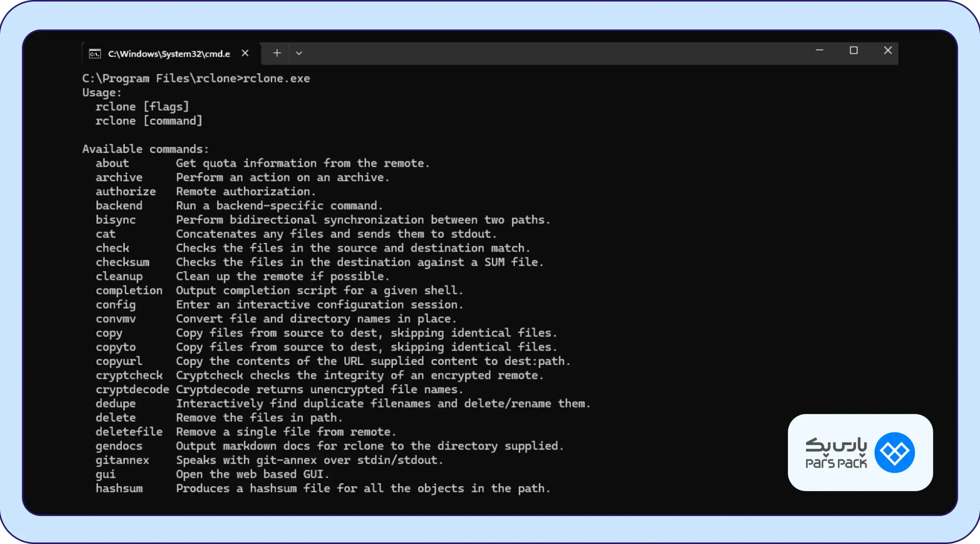Click 'Run a backend-specific command.' description
Viewport: 980px width, 544px height.
[279, 206]
